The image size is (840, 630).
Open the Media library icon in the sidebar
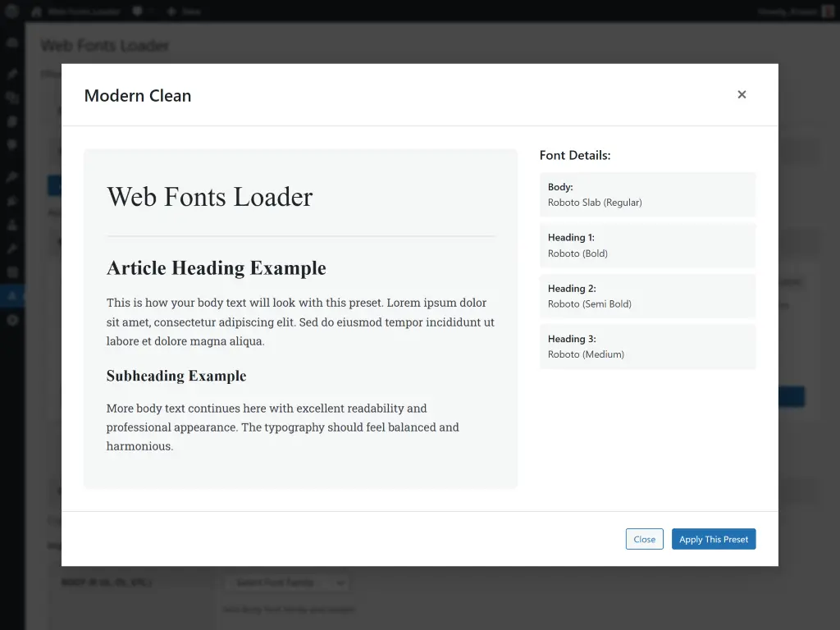pos(11,98)
